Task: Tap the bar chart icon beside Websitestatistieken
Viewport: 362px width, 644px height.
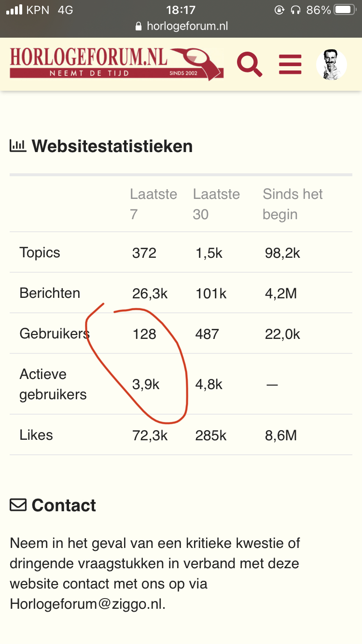Action: 18,145
